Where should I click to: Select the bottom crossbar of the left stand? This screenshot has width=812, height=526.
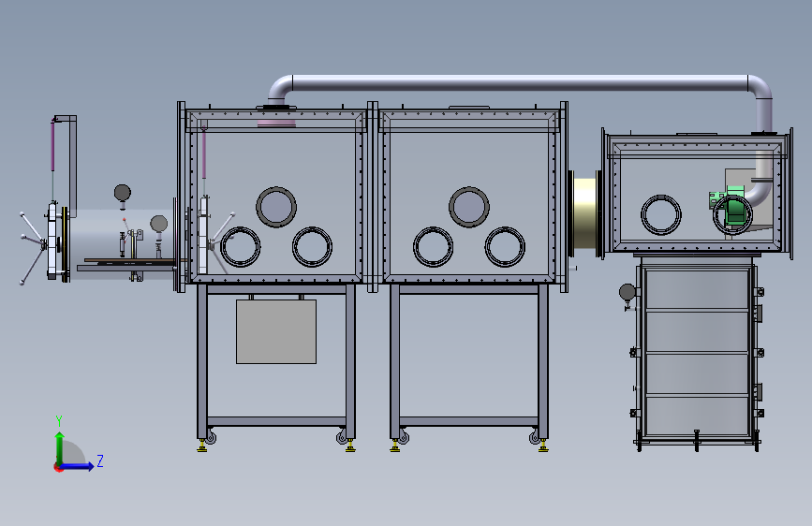276,421
